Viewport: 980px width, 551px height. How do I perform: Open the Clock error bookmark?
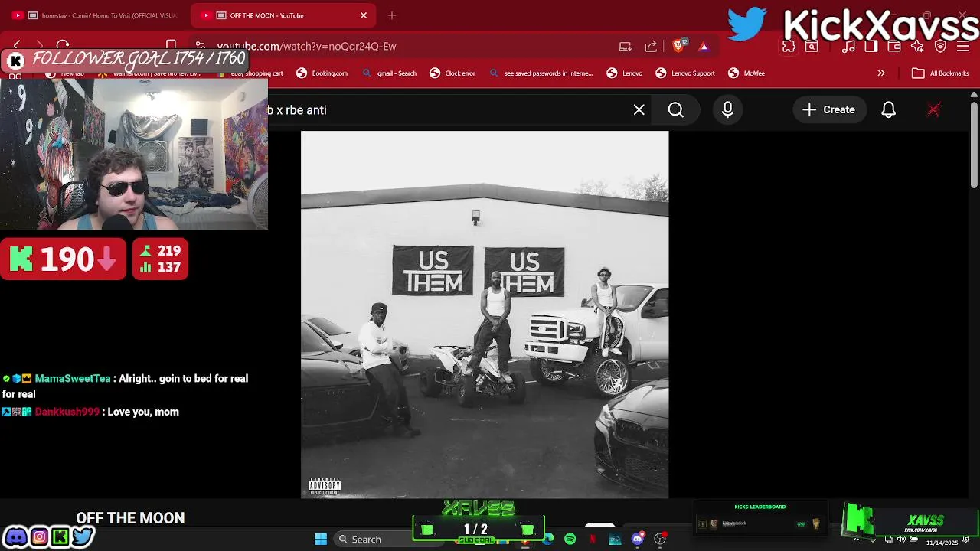(x=452, y=73)
